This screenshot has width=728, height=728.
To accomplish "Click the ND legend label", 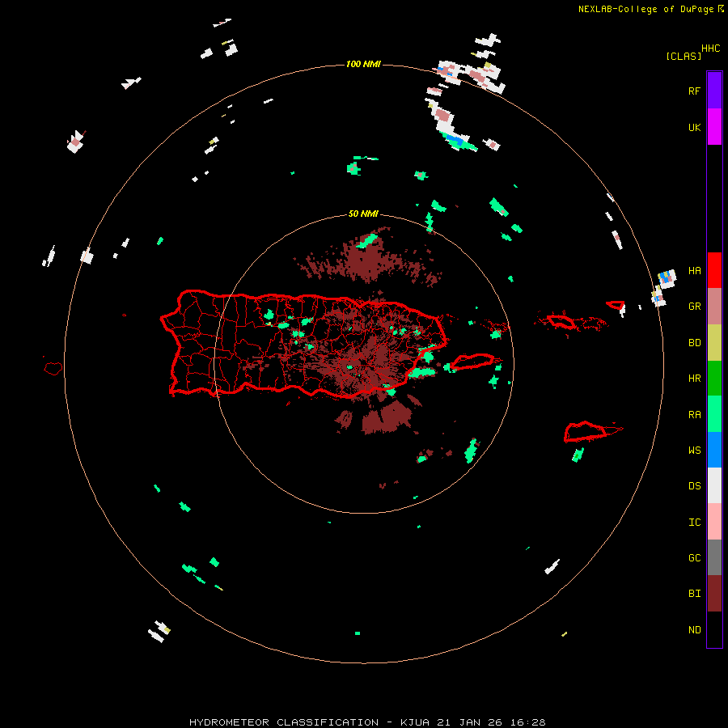I will [694, 630].
